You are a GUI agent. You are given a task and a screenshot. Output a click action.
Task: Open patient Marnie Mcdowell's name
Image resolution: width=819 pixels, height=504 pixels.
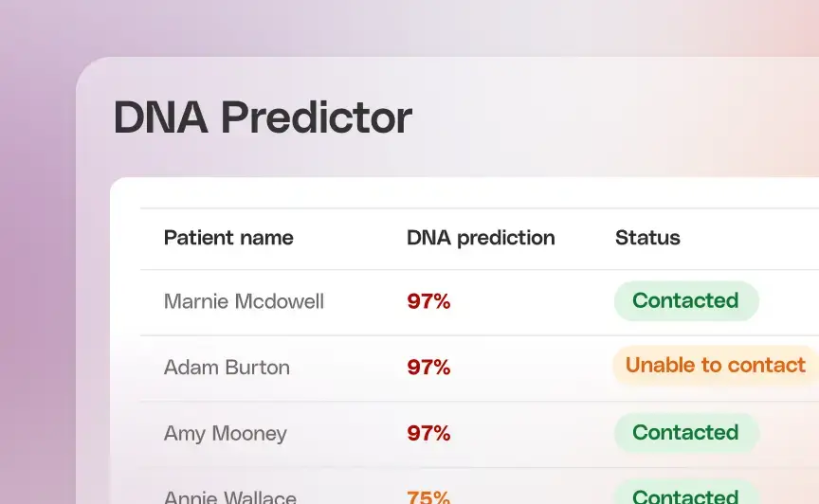click(x=244, y=301)
